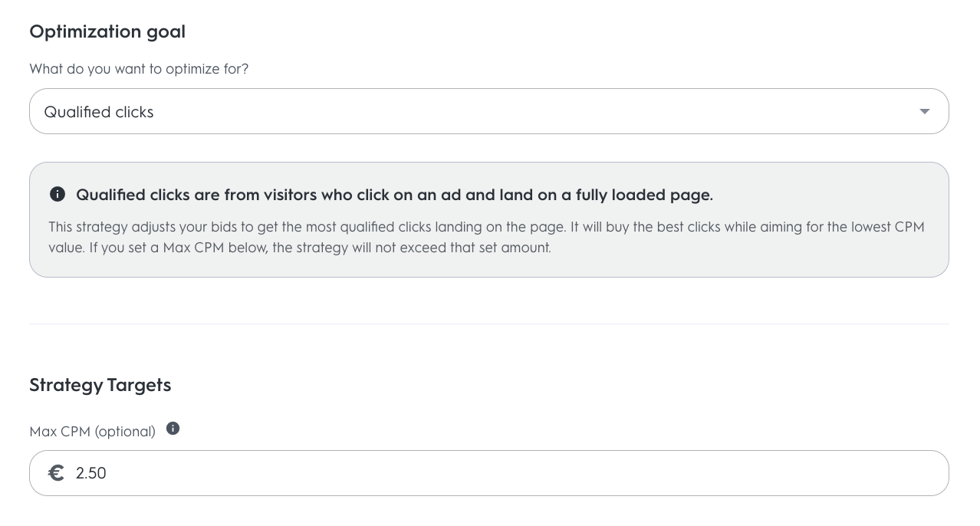Click the "Optimization goal" heading
This screenshot has width=980, height=526.
(x=107, y=31)
